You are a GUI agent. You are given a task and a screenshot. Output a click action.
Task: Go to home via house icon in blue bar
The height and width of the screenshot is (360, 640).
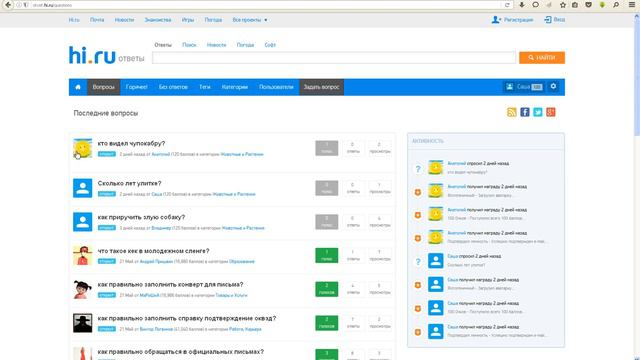[x=78, y=87]
